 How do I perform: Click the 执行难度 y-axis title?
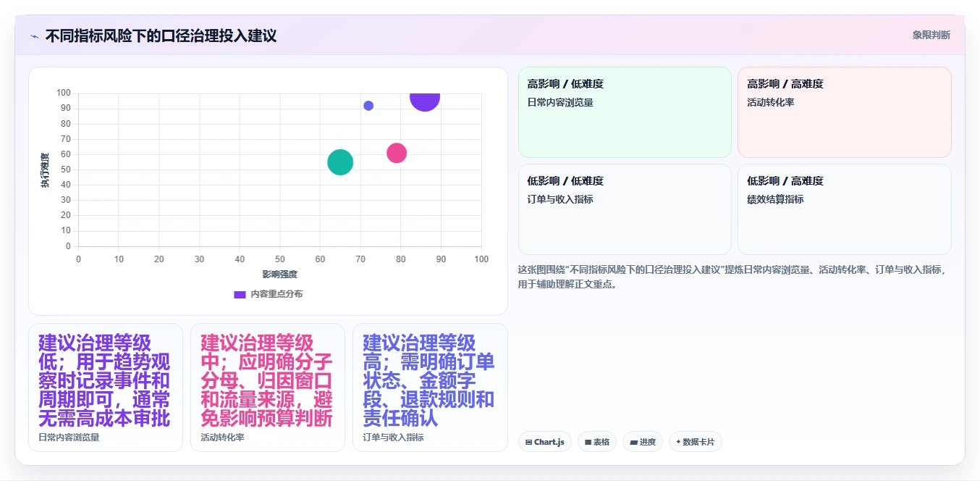[x=45, y=170]
